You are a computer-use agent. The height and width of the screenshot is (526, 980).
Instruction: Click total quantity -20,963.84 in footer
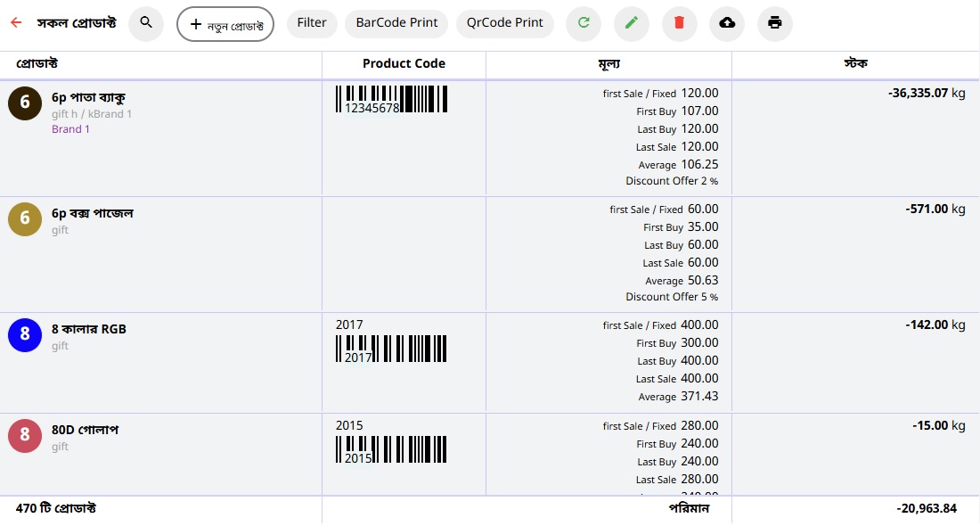tap(927, 508)
